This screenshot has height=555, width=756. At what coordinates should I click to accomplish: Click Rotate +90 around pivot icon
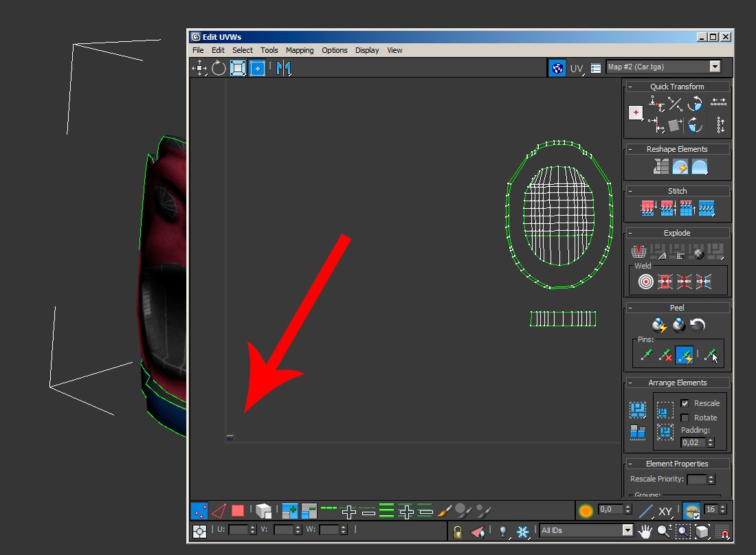click(695, 103)
